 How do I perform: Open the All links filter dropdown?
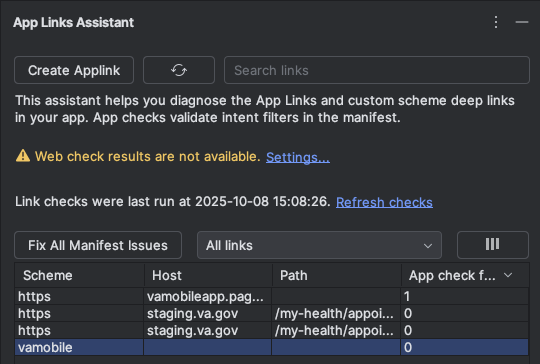319,245
